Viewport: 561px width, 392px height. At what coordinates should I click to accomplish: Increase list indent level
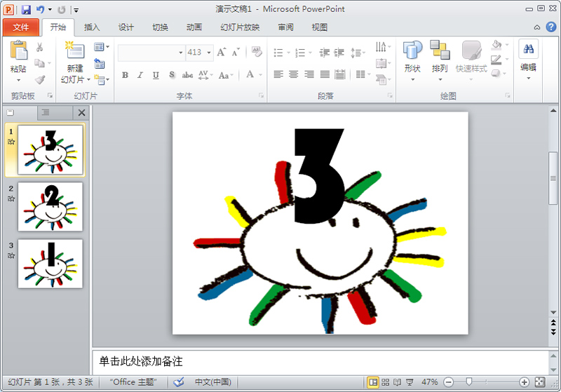pyautogui.click(x=339, y=53)
